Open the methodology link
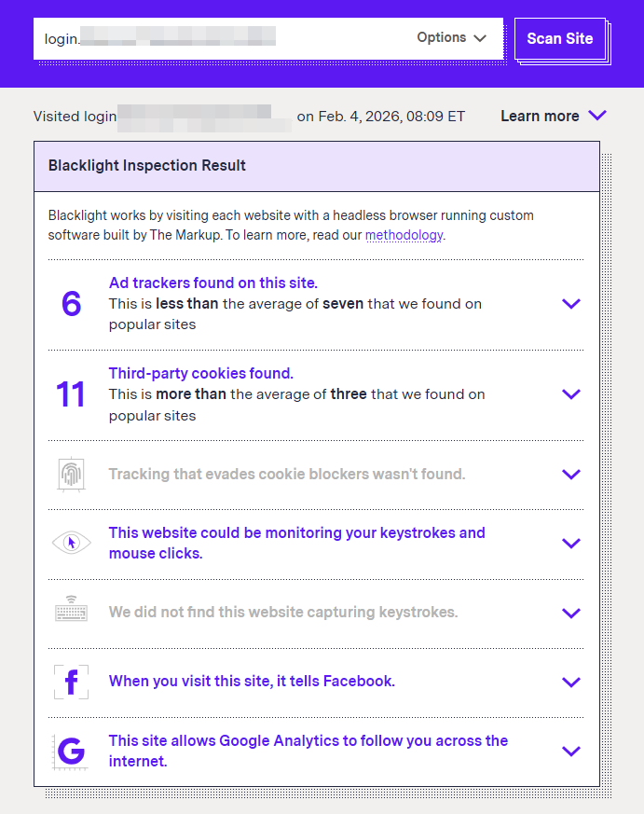Screen dimensions: 644x814 (x=404, y=235)
